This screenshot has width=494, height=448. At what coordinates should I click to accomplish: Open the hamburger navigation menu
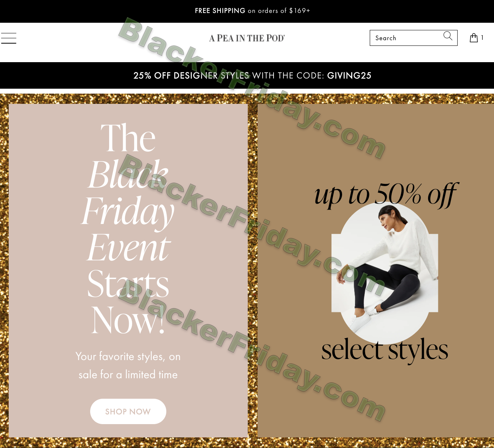pyautogui.click(x=8, y=38)
